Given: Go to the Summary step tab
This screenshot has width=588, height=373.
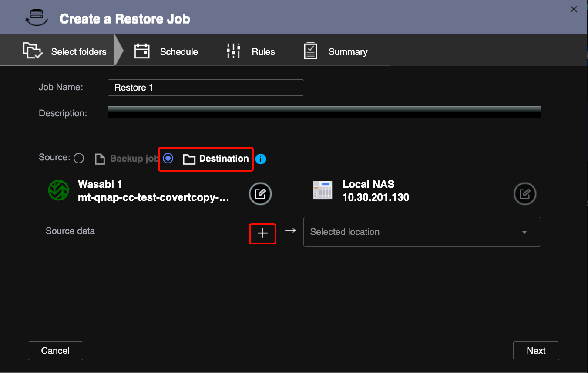Looking at the screenshot, I should coord(336,51).
